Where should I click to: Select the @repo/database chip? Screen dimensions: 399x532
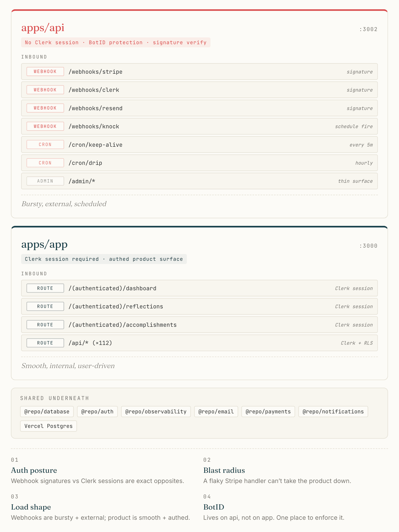click(x=47, y=412)
